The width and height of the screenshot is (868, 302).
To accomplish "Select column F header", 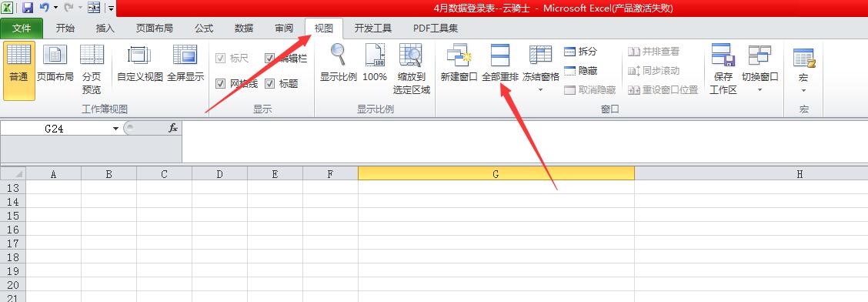I will (x=330, y=173).
